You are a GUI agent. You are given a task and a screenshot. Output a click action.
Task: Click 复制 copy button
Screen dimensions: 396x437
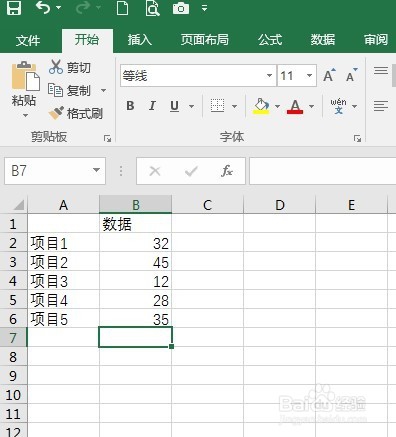point(69,90)
